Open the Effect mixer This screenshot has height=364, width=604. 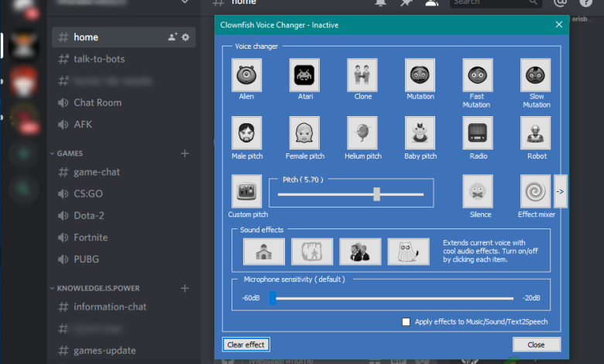535,191
